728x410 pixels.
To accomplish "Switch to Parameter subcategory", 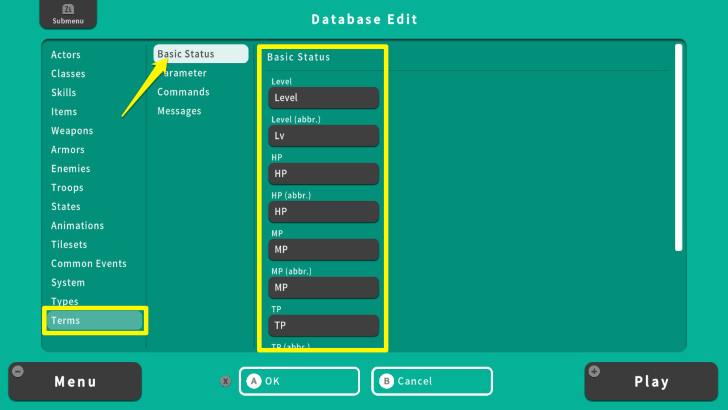I will tap(182, 73).
